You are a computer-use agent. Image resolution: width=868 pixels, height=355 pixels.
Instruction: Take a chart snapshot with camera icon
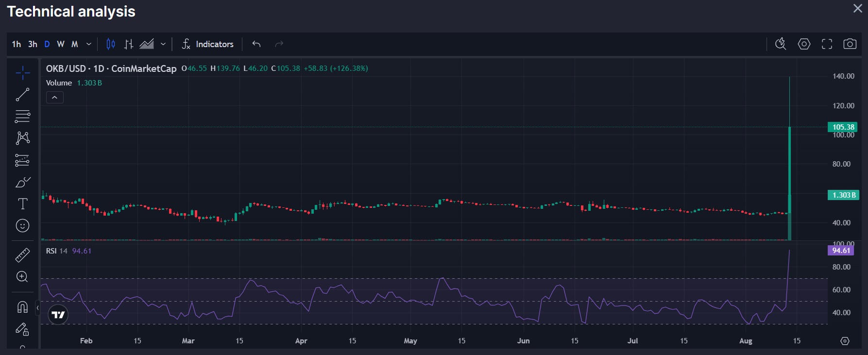(x=850, y=44)
